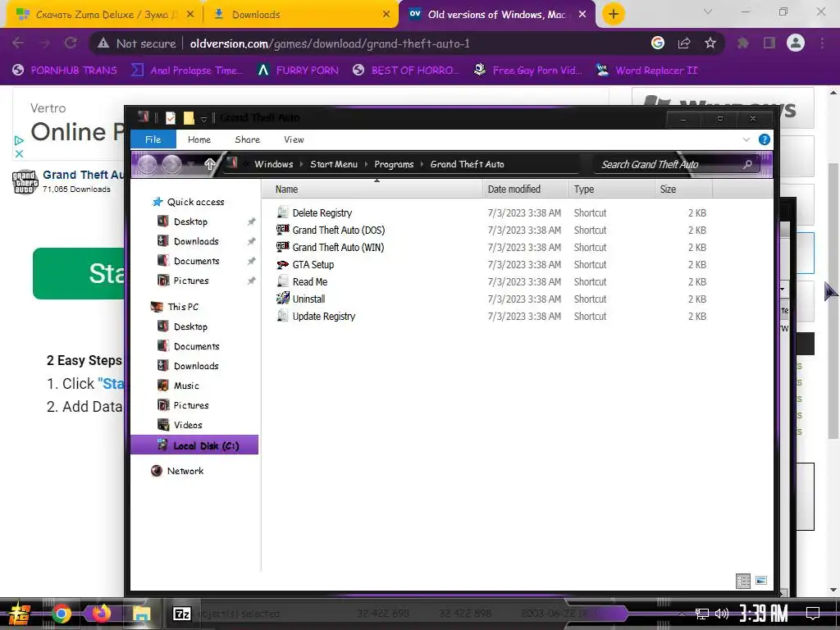Image resolution: width=840 pixels, height=630 pixels.
Task: Open Explorer help question mark icon
Action: pyautogui.click(x=765, y=139)
